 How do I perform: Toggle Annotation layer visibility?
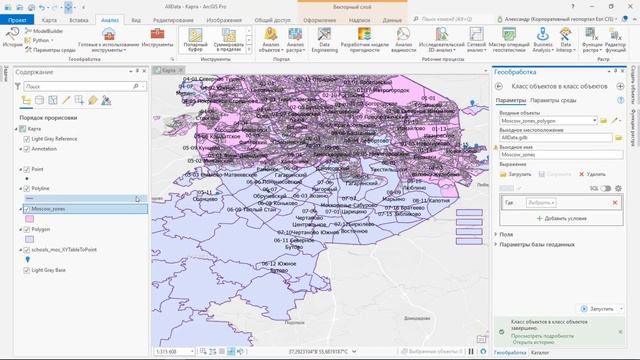[27, 149]
